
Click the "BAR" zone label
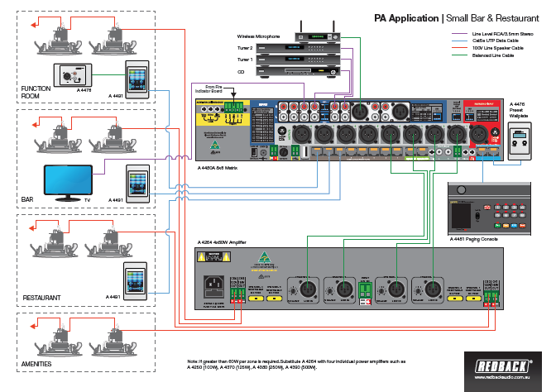pos(27,199)
